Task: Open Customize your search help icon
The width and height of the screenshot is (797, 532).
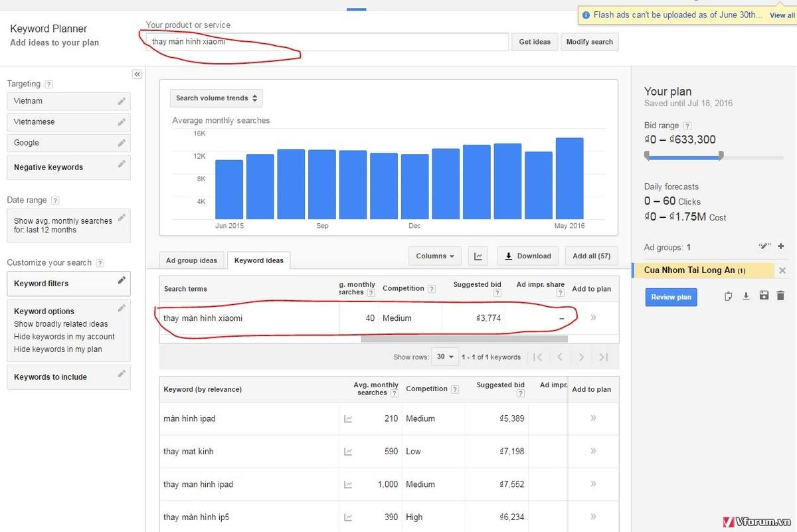Action: point(100,263)
